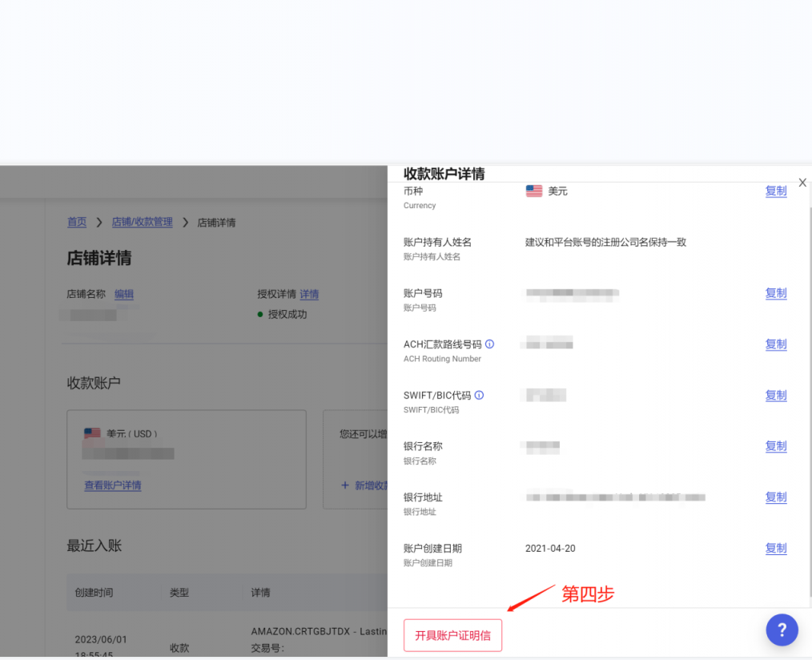Click the info icon beside ACH汇款路线号码
This screenshot has height=660, width=812.
pos(491,344)
